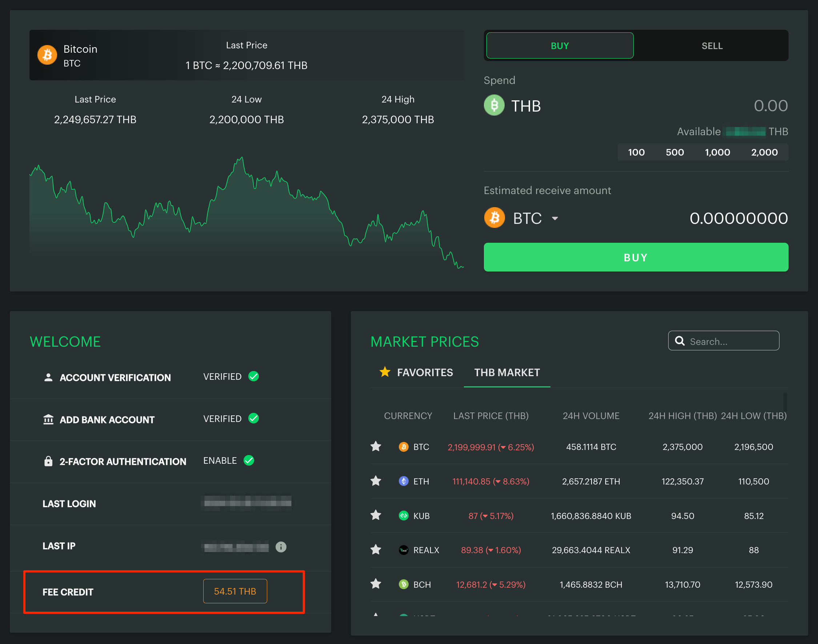
Task: Click the bank icon beside Add Bank Account
Action: [x=48, y=419]
